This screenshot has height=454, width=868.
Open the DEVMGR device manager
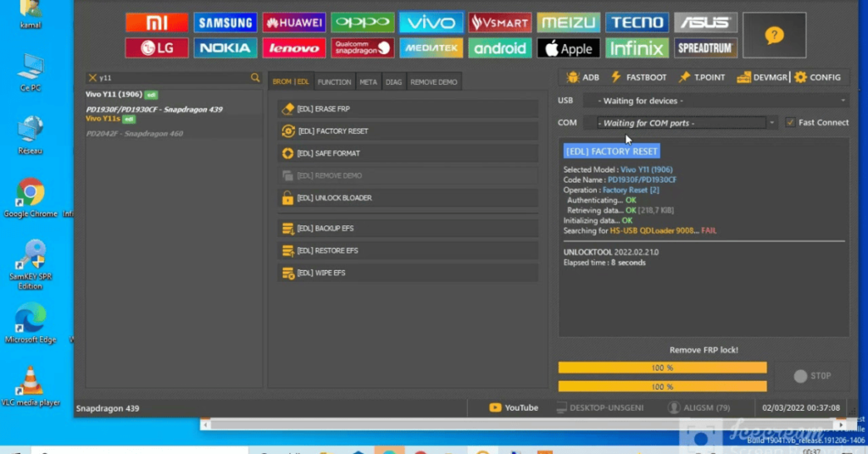762,77
